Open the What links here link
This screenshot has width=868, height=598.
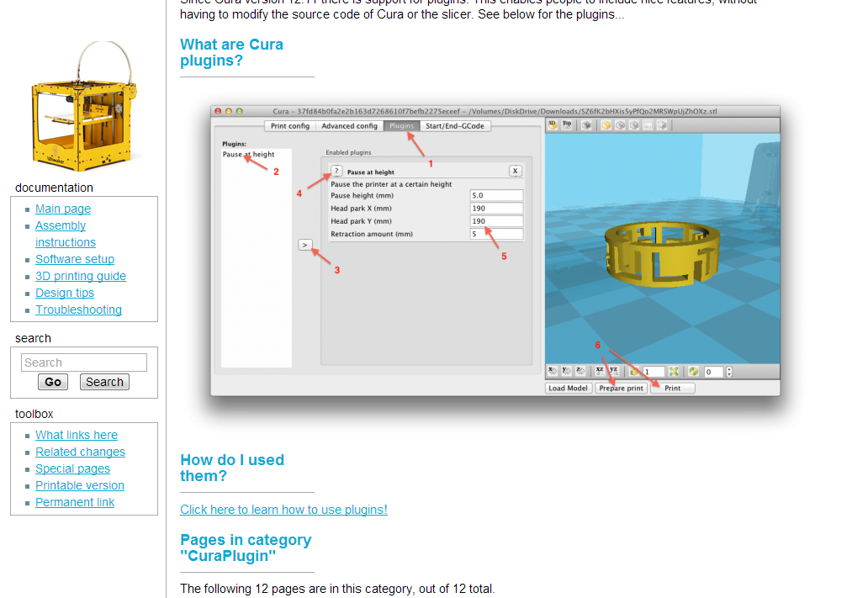coord(77,435)
